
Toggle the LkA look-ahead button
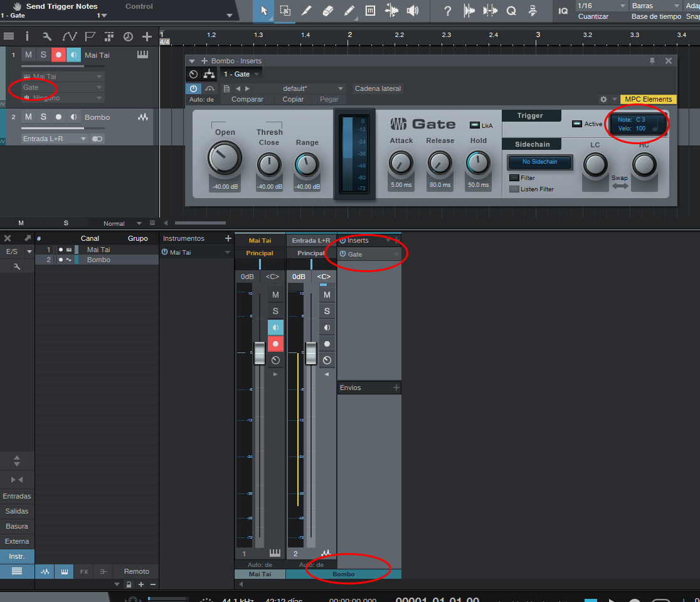475,125
